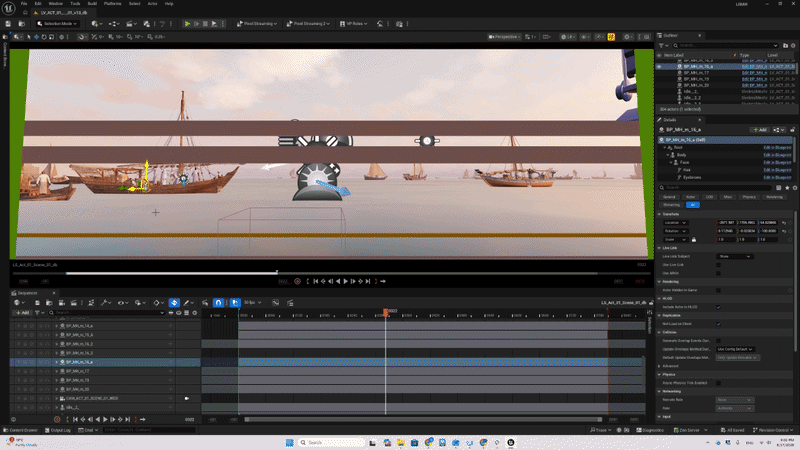This screenshot has width=800, height=450.
Task: Open the Perspective viewport dropdown
Action: pyautogui.click(x=504, y=37)
